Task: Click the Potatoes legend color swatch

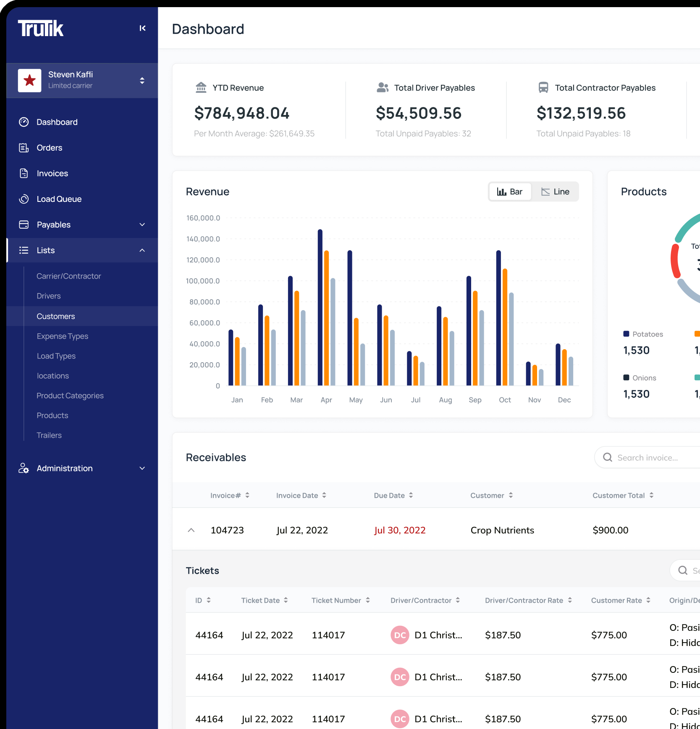Action: coord(626,334)
